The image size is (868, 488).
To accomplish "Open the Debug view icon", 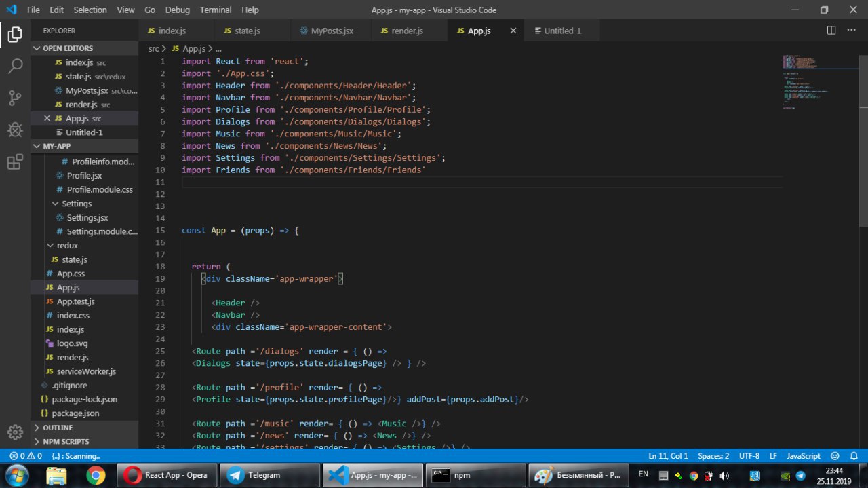I will tap(15, 130).
